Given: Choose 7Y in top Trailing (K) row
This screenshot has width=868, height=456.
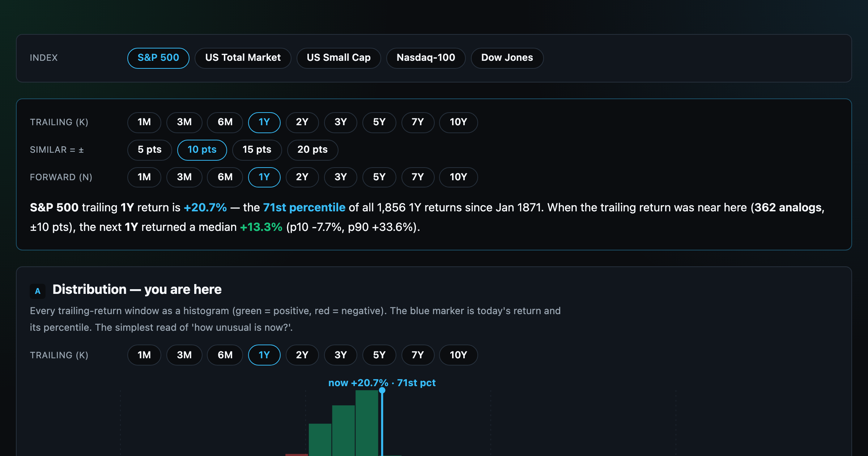Looking at the screenshot, I should tap(418, 122).
